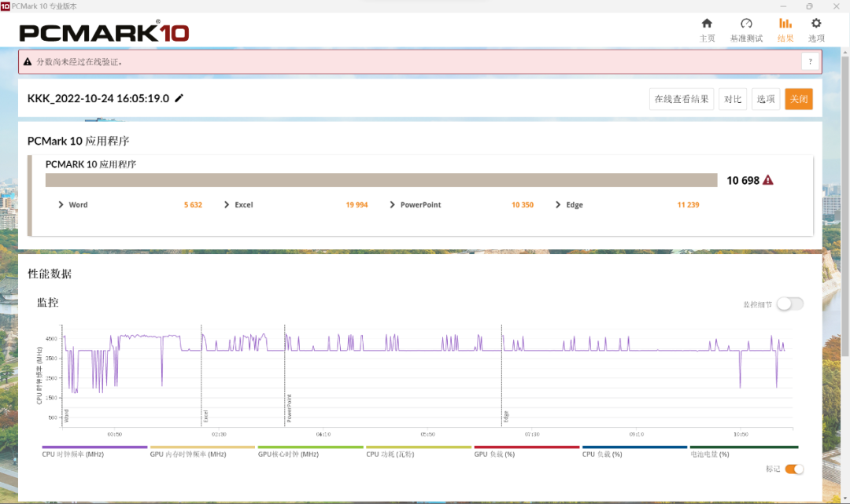Toggle the 监控细节 monitoring details switch
Viewport: 850px width, 504px height.
point(790,304)
